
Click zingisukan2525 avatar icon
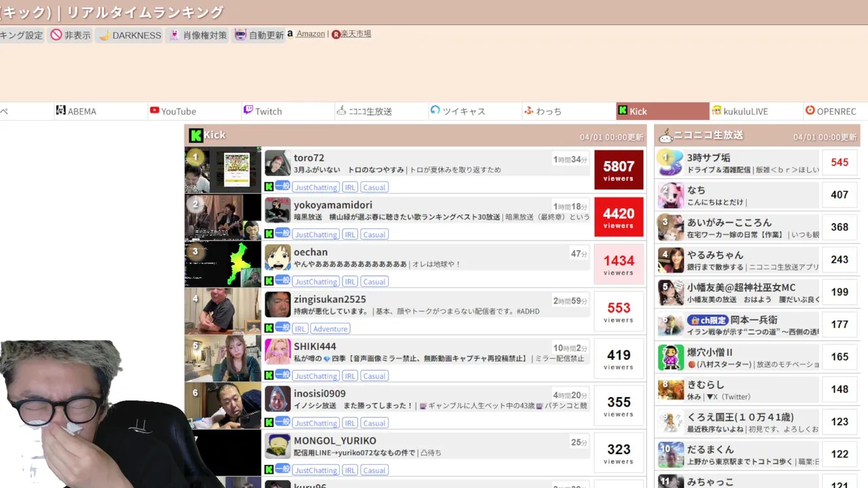(277, 304)
